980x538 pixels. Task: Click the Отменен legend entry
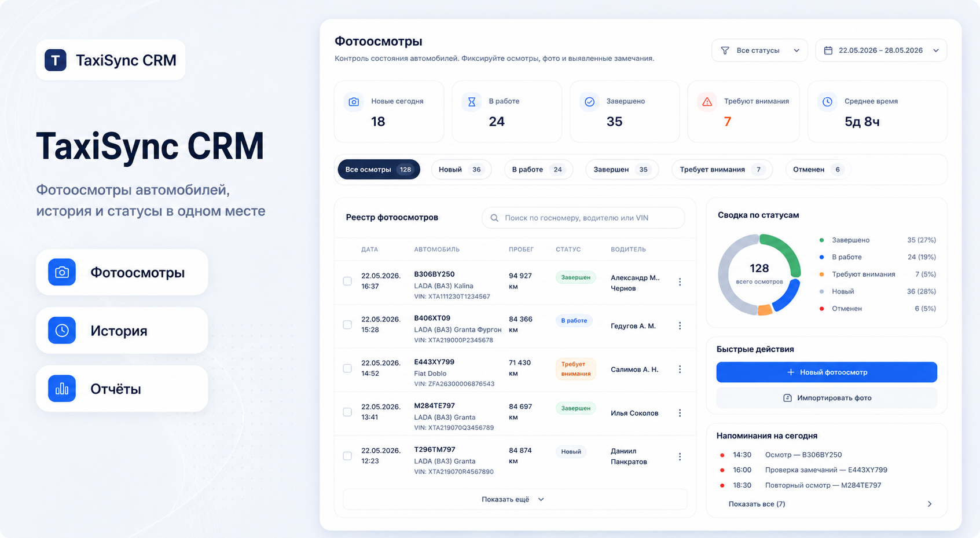(x=878, y=309)
